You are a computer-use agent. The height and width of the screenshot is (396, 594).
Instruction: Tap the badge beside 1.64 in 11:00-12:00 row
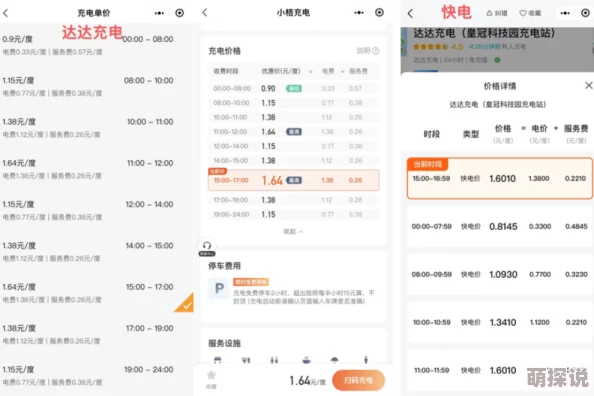(x=294, y=132)
